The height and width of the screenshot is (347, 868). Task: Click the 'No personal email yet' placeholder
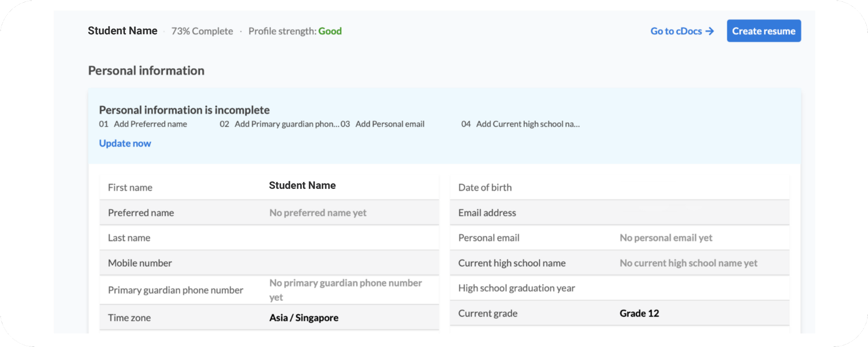pyautogui.click(x=666, y=238)
